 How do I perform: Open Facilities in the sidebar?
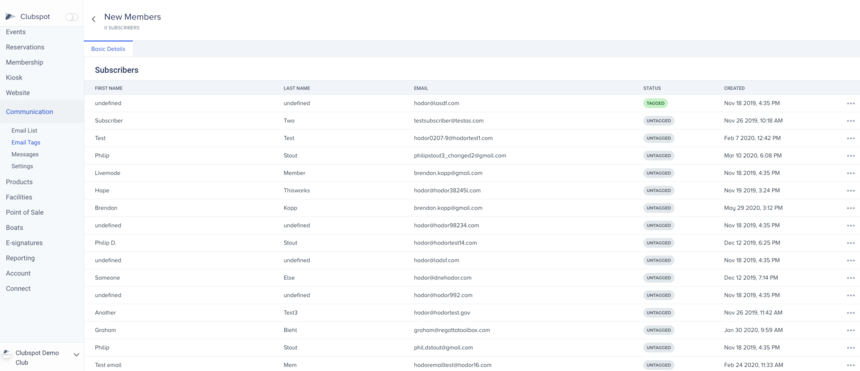pos(19,197)
